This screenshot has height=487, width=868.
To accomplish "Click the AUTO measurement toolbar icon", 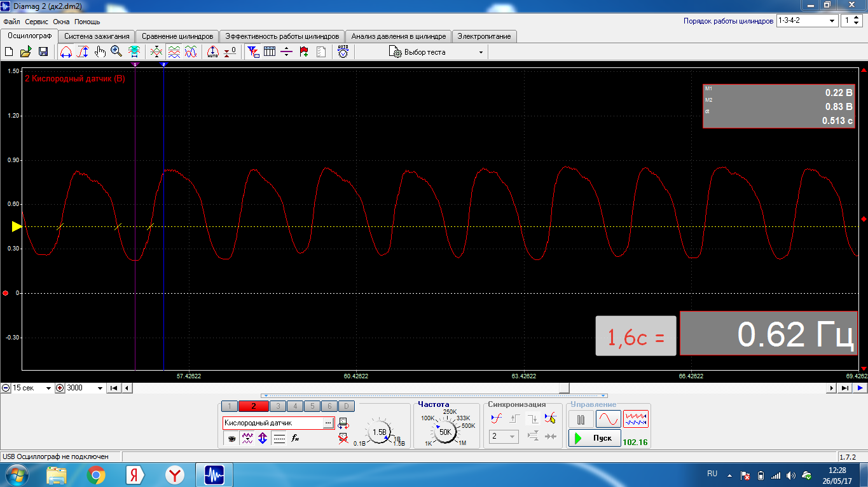I will coord(343,52).
